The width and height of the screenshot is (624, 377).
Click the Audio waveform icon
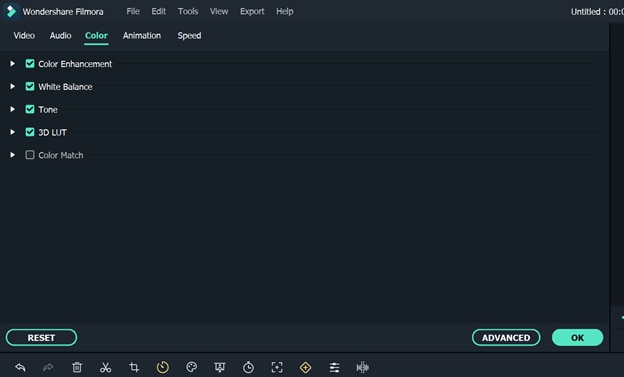click(363, 367)
